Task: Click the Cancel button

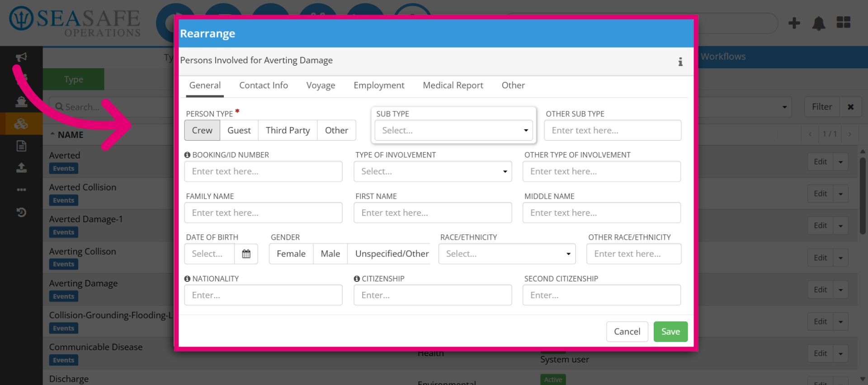Action: click(x=627, y=332)
